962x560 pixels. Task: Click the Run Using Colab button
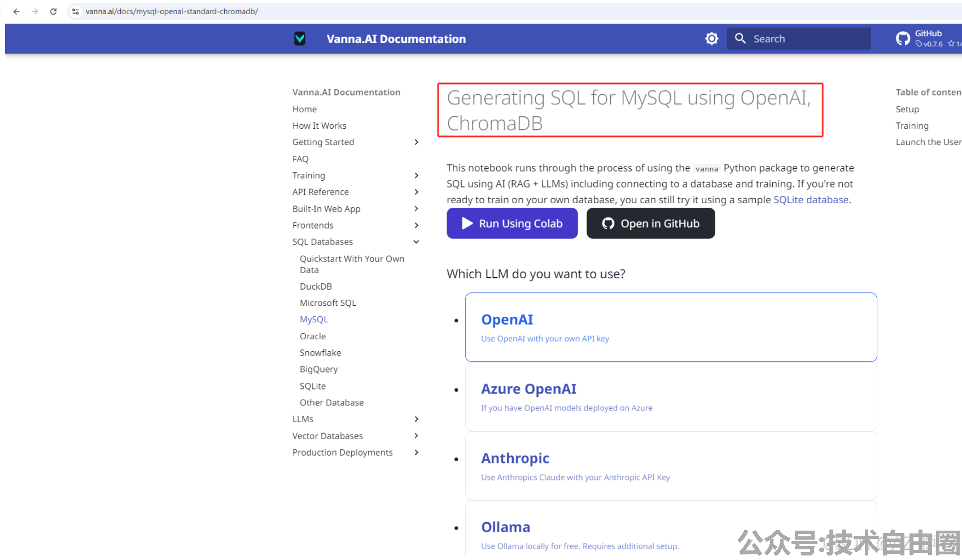click(512, 224)
